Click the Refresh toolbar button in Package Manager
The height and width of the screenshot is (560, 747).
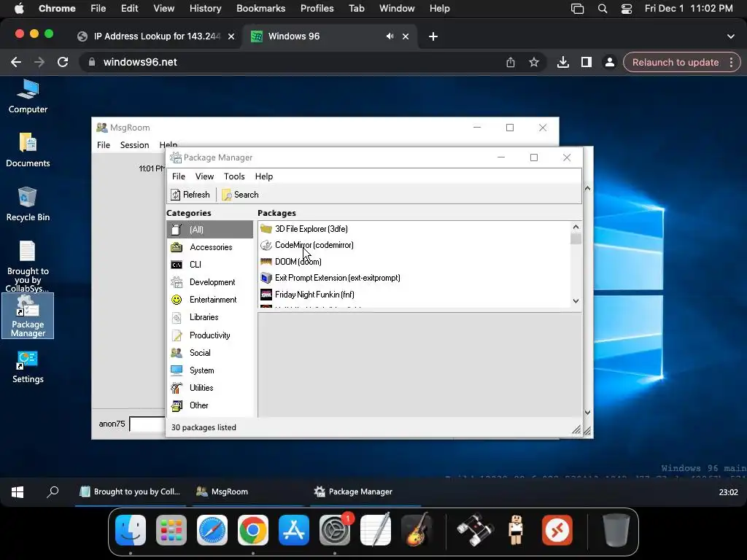click(190, 195)
